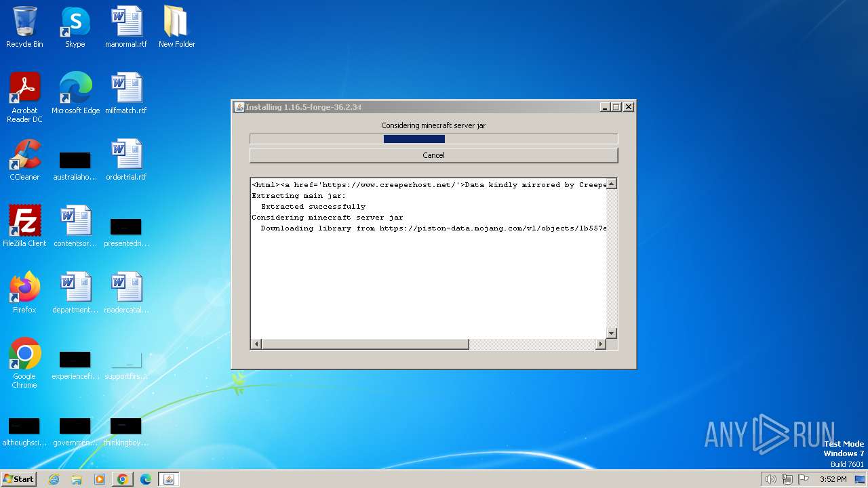Screen dimensions: 868x488
Task: Select the 'Extracting main jar:' log line
Action: pos(298,196)
